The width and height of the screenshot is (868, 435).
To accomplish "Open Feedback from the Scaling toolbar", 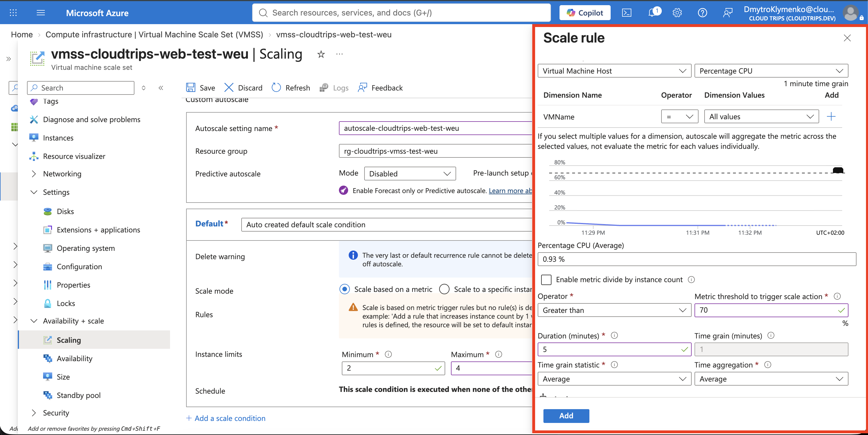I will click(x=380, y=88).
